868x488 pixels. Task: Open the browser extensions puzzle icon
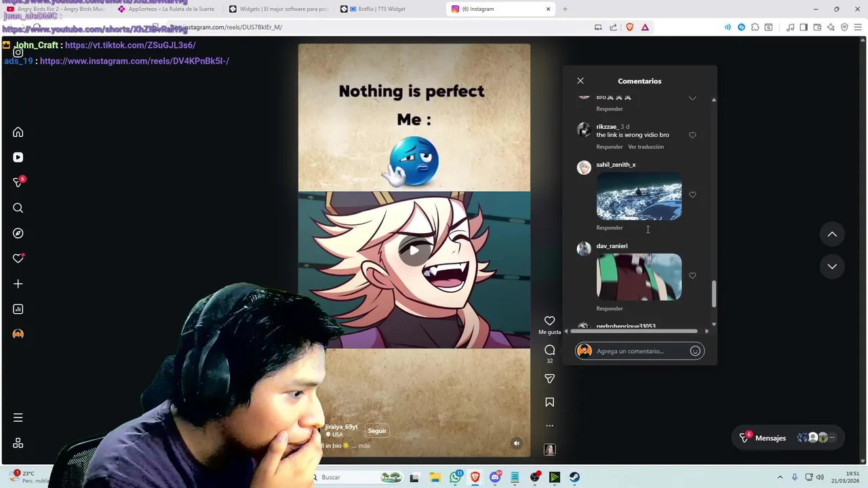tap(755, 27)
